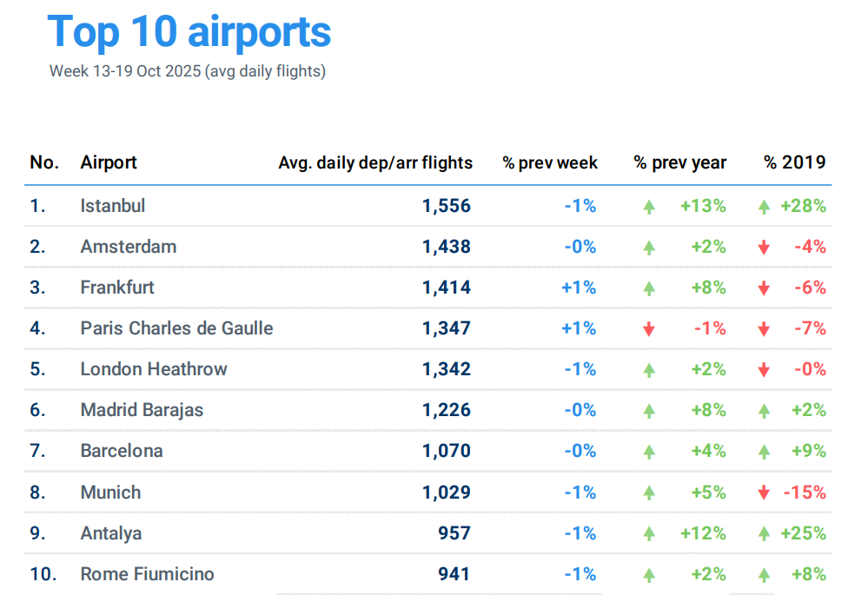This screenshot has height=602, width=868.
Task: Click the red down arrow beside Amsterdam's -4%
Action: pos(764,248)
